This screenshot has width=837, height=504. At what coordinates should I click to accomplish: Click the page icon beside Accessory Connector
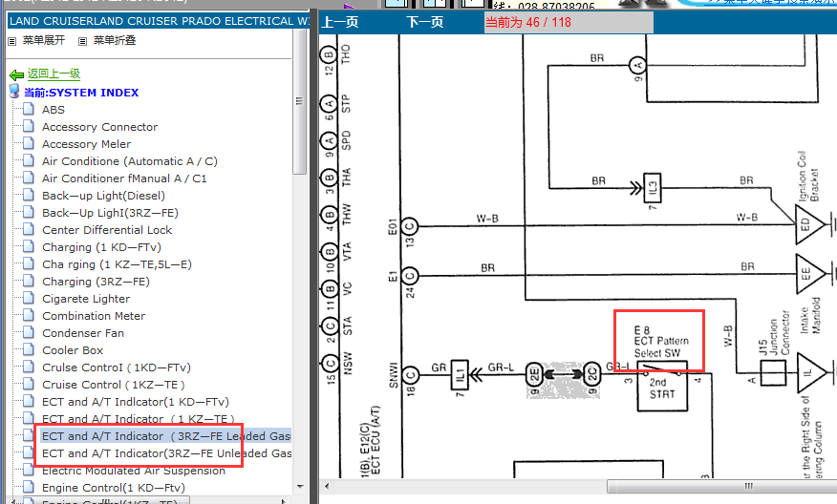(x=29, y=126)
